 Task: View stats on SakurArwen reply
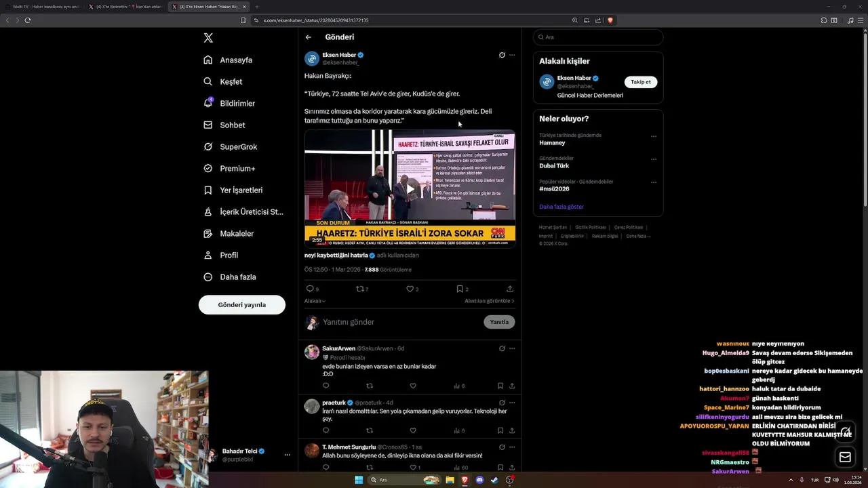point(459,386)
